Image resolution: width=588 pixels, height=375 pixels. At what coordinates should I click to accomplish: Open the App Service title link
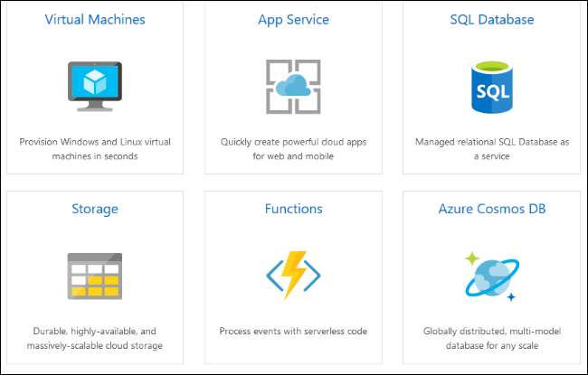[293, 19]
